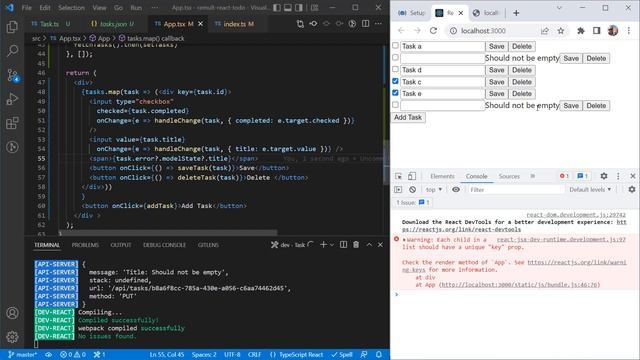Open the Extensions view

coord(12,123)
